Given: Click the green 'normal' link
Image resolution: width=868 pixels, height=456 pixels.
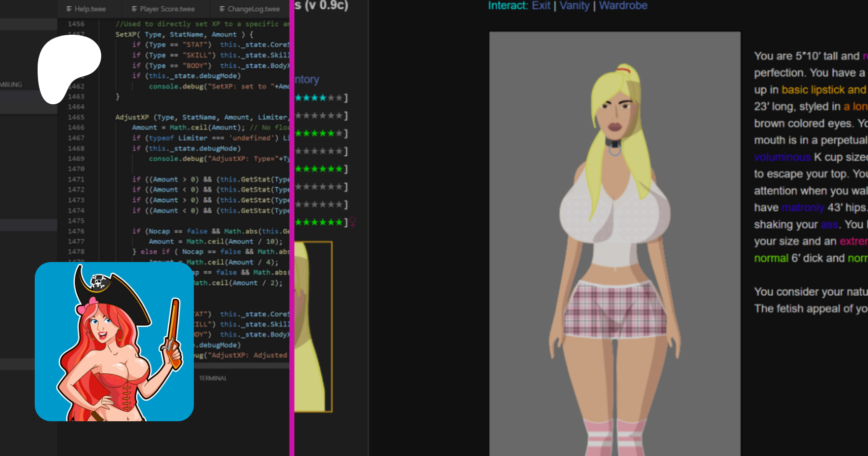Looking at the screenshot, I should (771, 258).
